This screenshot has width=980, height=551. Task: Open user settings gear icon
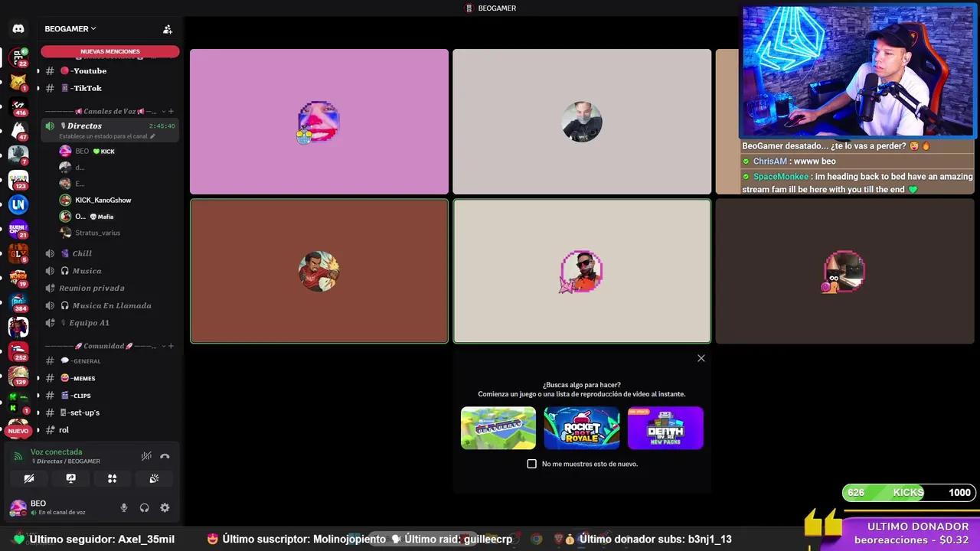pos(165,507)
